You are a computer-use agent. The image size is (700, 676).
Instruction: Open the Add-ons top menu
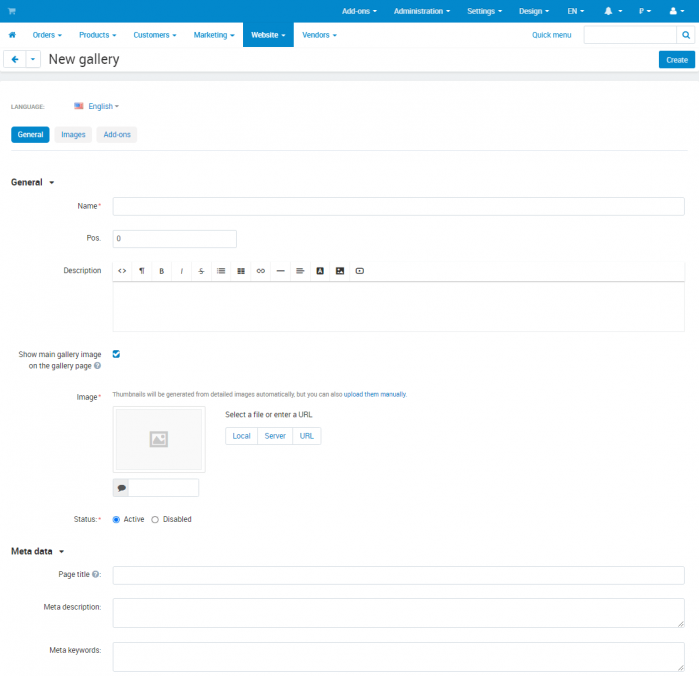(x=359, y=11)
